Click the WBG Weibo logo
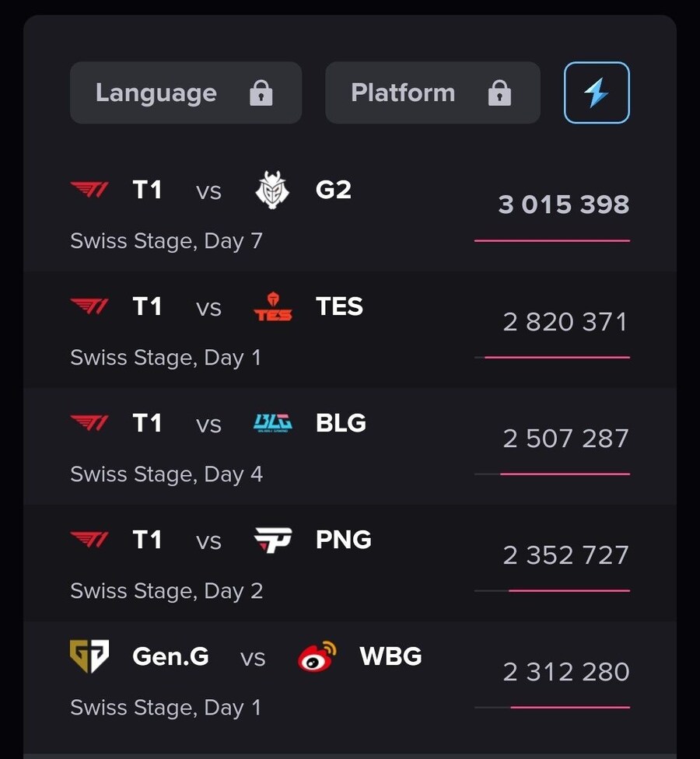This screenshot has width=700, height=759. pyautogui.click(x=317, y=656)
